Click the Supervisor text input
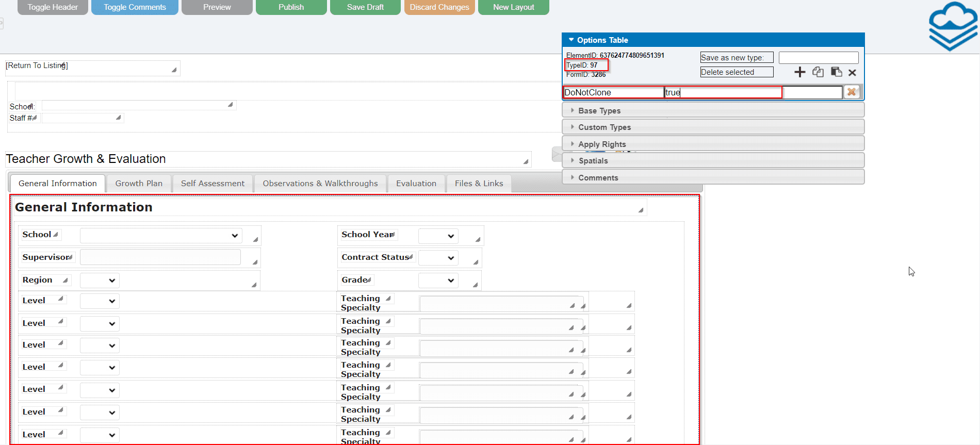The width and height of the screenshot is (980, 445). [160, 257]
